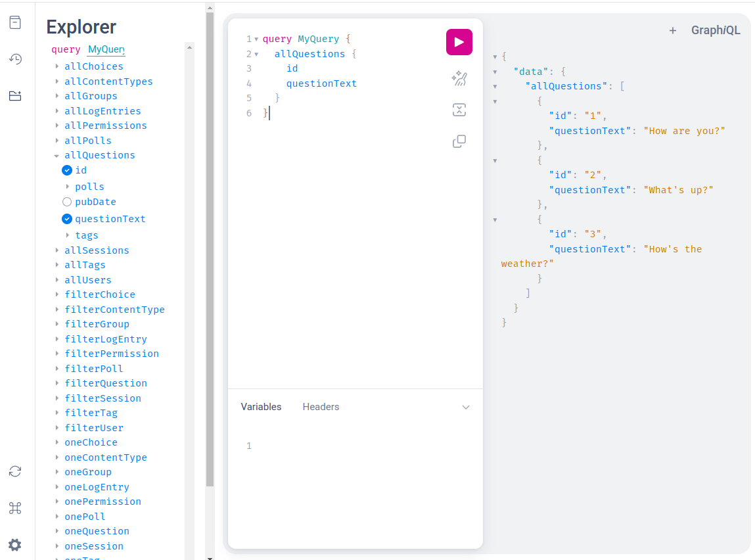This screenshot has width=755, height=560.
Task: Open keyboard shortcuts dialog icon
Action: [x=15, y=508]
